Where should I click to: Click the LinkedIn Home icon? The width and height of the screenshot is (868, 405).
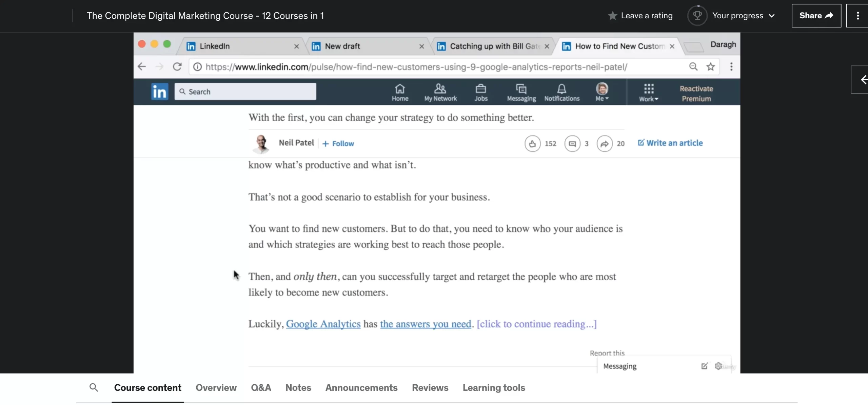pos(400,92)
